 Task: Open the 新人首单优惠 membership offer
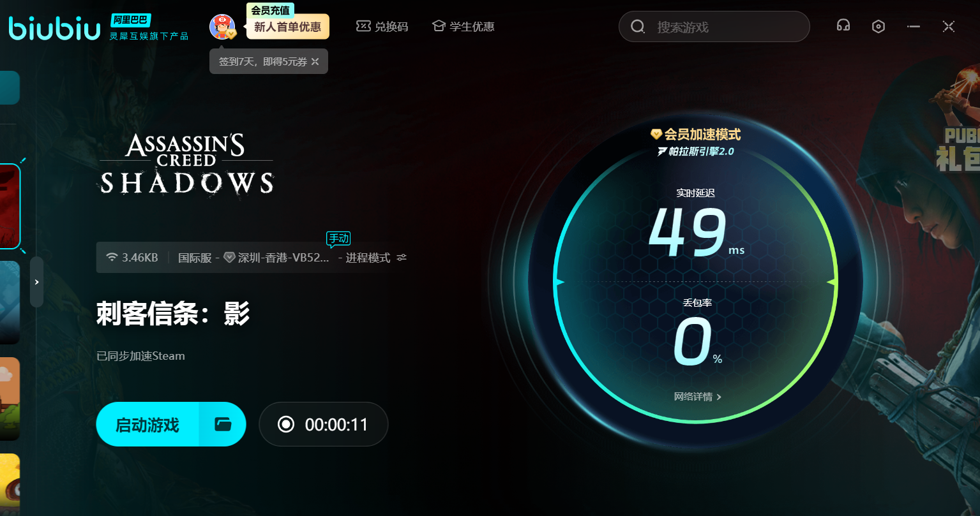(x=287, y=27)
